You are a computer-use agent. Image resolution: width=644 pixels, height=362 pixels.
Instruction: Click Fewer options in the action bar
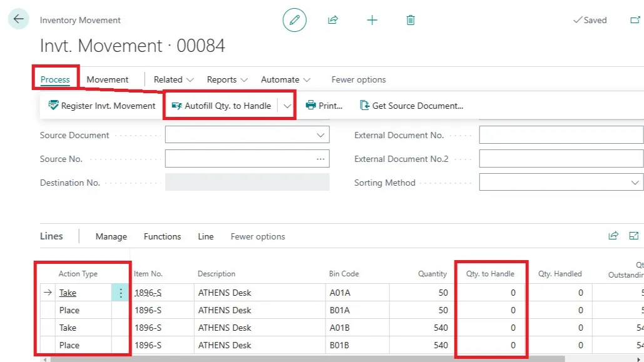tap(359, 79)
